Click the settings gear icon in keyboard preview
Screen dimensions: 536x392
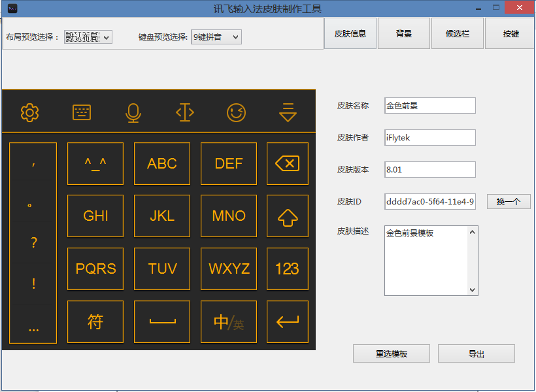(29, 112)
